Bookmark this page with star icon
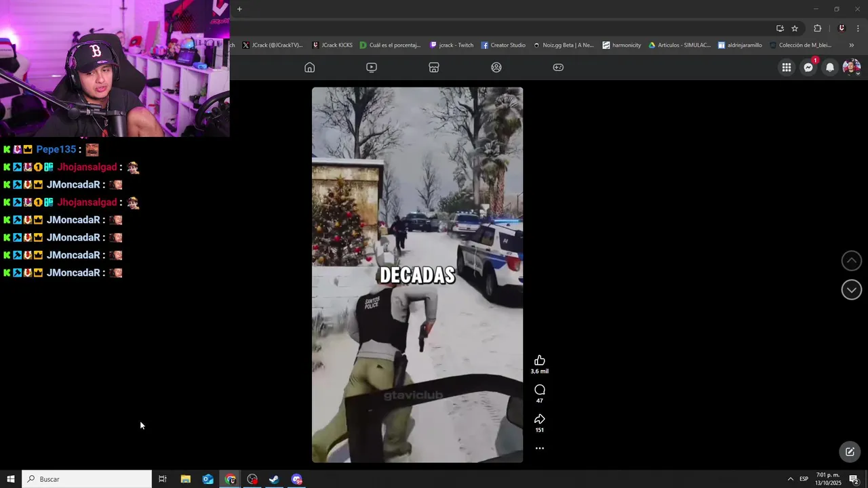Viewport: 868px width, 488px height. (x=795, y=28)
